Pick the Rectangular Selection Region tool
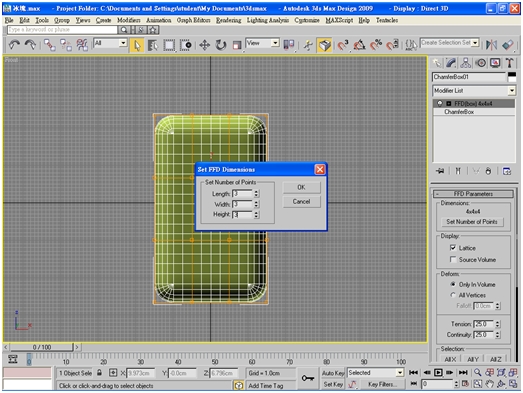Screen dimensions: 523x393 pos(169,45)
